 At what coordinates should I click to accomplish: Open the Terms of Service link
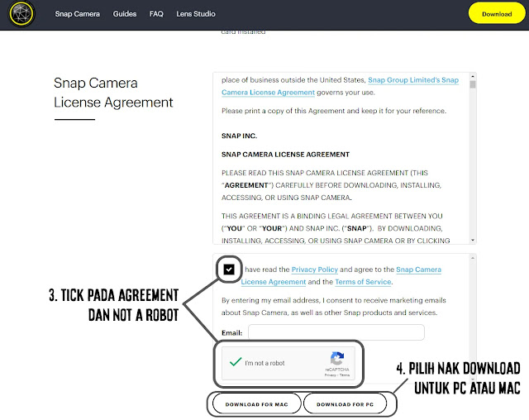pyautogui.click(x=363, y=282)
